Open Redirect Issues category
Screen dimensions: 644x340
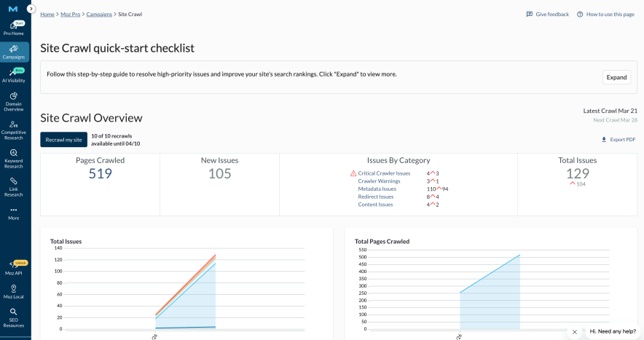coord(375,197)
